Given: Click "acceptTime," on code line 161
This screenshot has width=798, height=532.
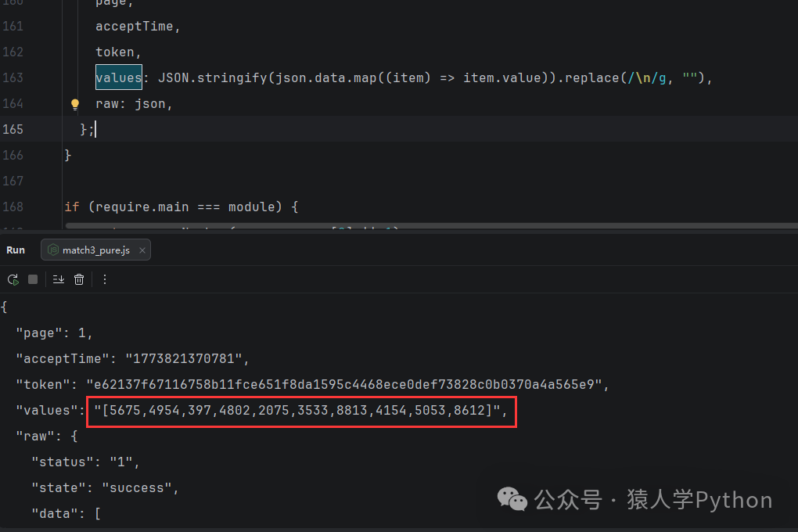Looking at the screenshot, I should [138, 27].
